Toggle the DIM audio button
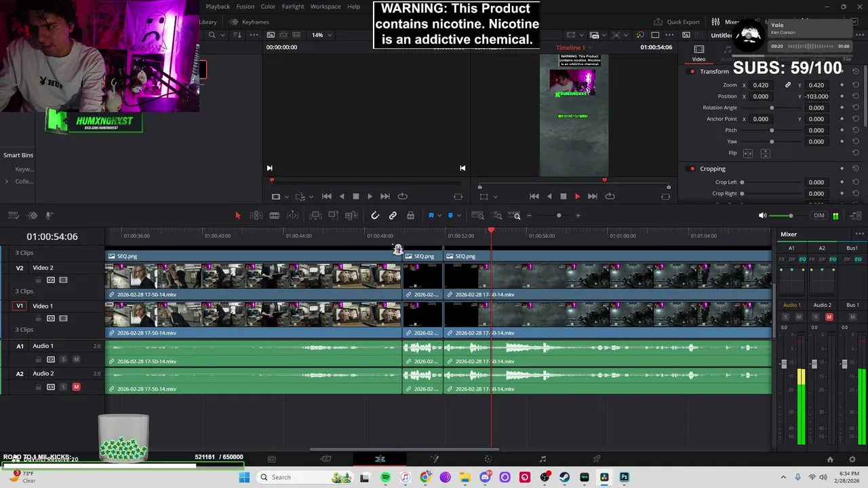 coord(819,216)
